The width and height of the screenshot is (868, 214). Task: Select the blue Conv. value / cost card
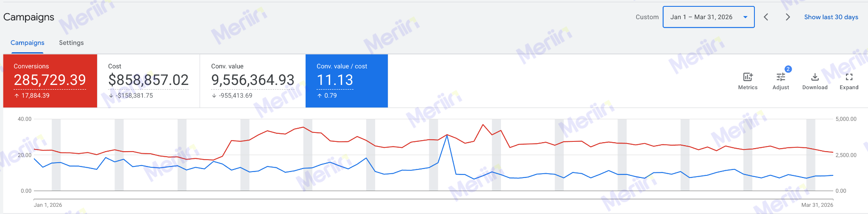pyautogui.click(x=347, y=81)
